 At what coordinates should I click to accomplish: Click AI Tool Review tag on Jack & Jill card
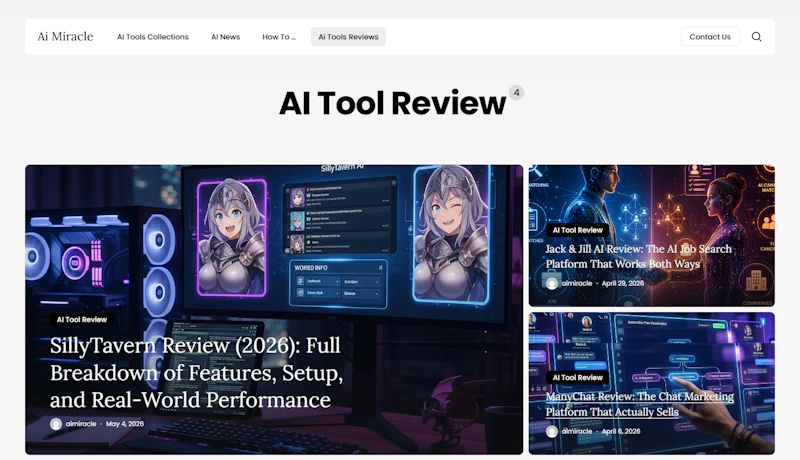578,230
